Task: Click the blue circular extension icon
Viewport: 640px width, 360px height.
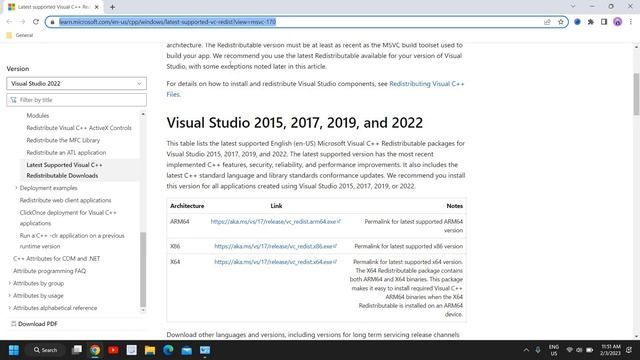Action: 577,22
